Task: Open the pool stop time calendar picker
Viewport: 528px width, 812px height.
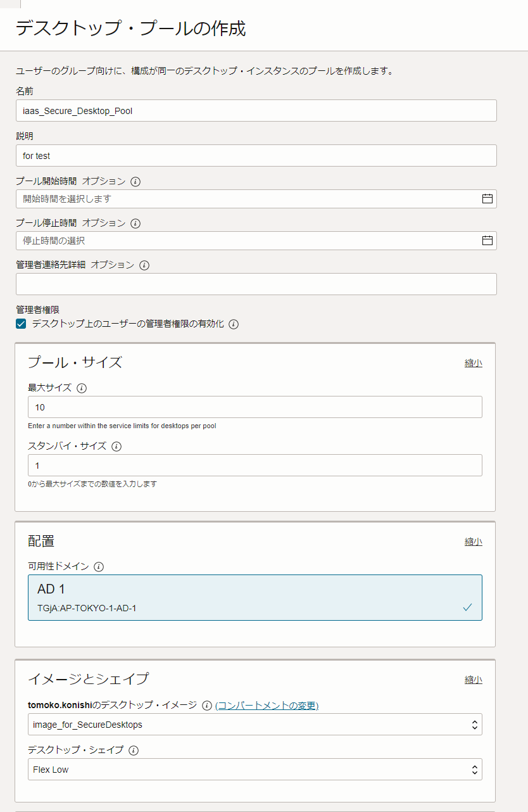Action: 487,240
